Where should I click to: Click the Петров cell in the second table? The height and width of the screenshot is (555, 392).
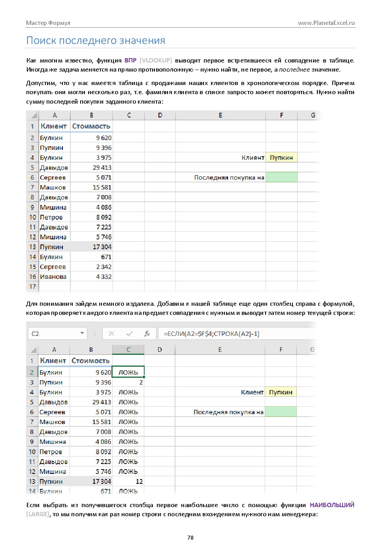coord(54,452)
